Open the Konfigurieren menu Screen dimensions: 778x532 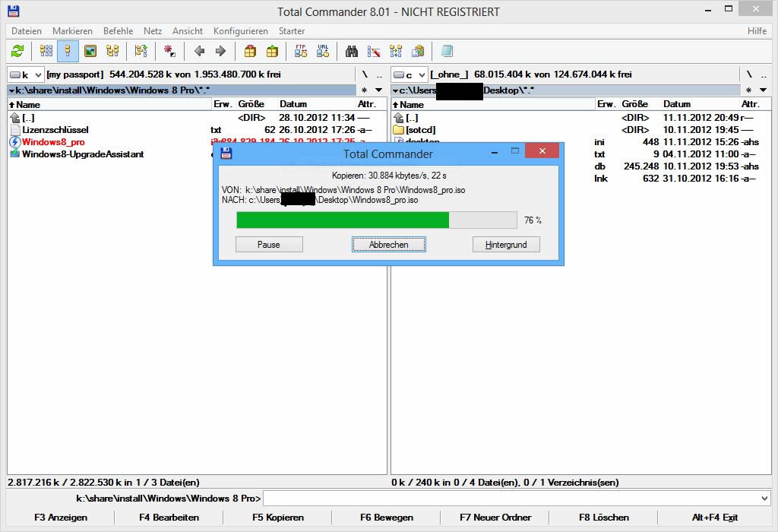point(241,30)
